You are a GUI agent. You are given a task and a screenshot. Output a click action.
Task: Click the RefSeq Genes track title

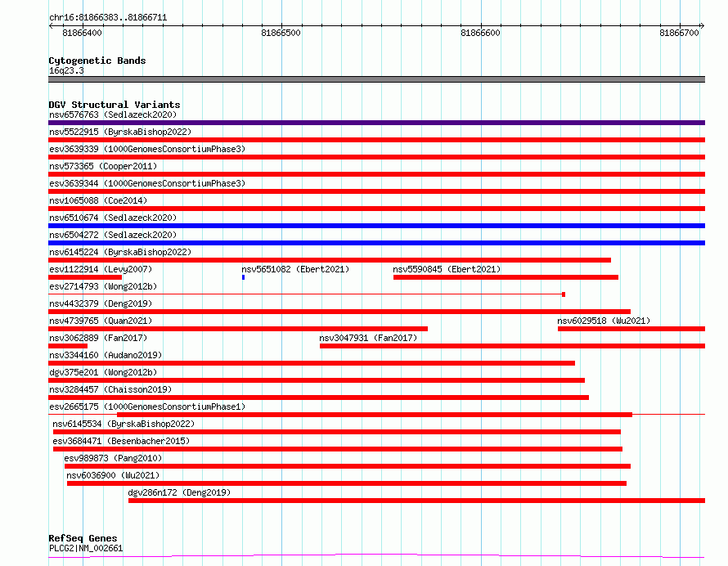point(83,539)
